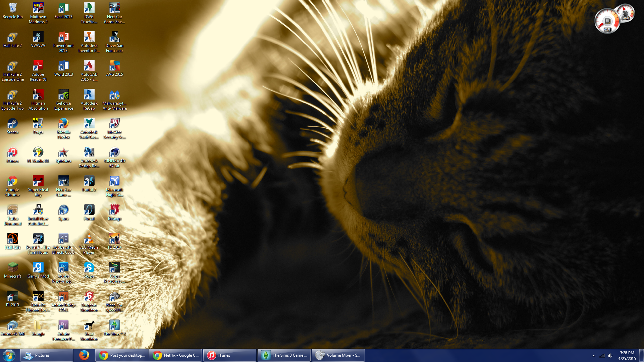Image resolution: width=644 pixels, height=362 pixels.
Task: Select Autodesk Inventor Pro icon
Action: tap(89, 42)
